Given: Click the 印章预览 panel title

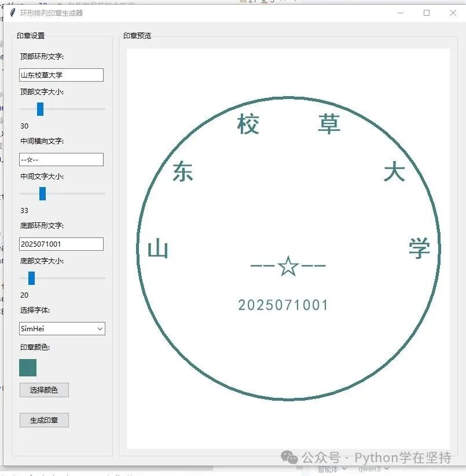Looking at the screenshot, I should 137,36.
